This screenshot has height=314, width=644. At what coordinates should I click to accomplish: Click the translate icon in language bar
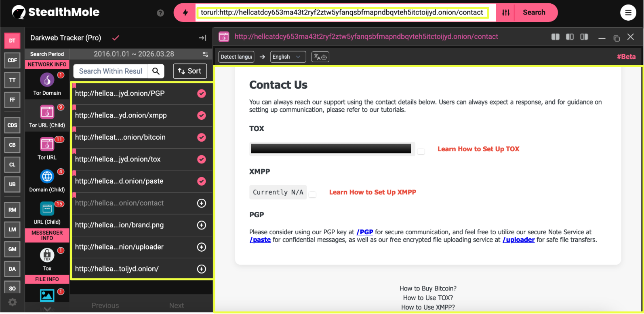320,57
